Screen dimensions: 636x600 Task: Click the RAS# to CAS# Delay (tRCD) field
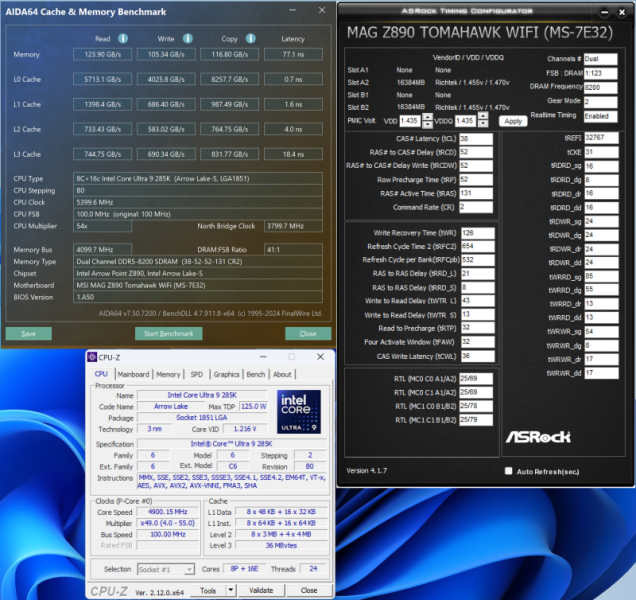pos(476,152)
